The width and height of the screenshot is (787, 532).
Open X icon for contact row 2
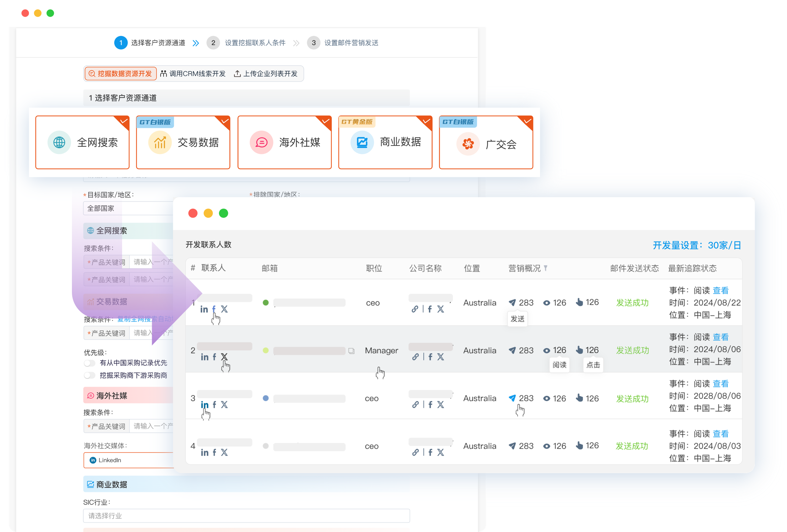(x=224, y=357)
